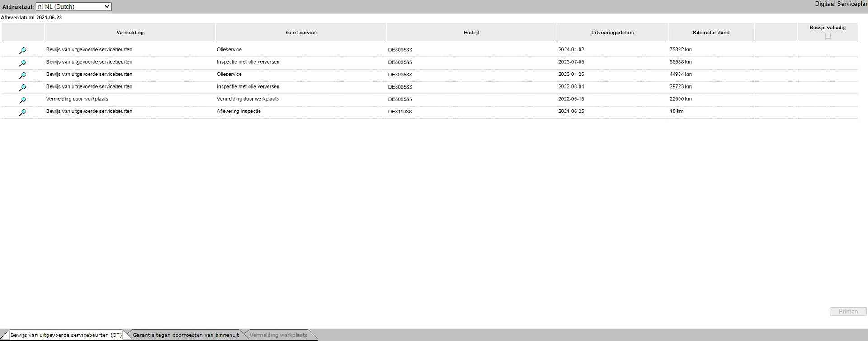Click the Vermelding column header
The height and width of the screenshot is (341, 868).
coord(130,33)
